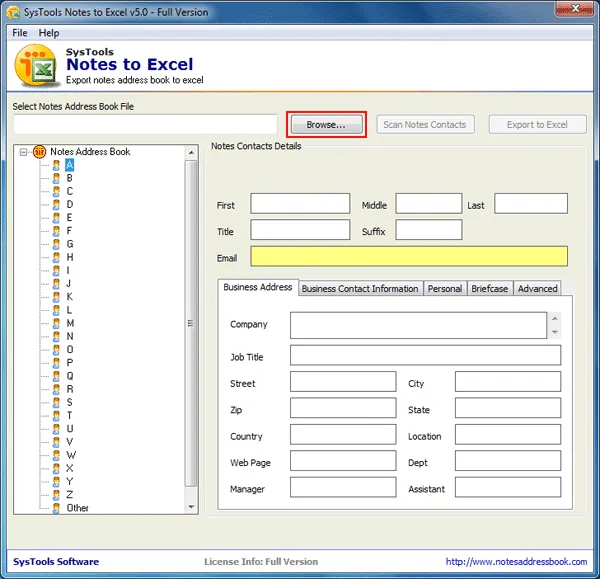This screenshot has height=579, width=600.
Task: Click the address book file path field
Action: 145,124
